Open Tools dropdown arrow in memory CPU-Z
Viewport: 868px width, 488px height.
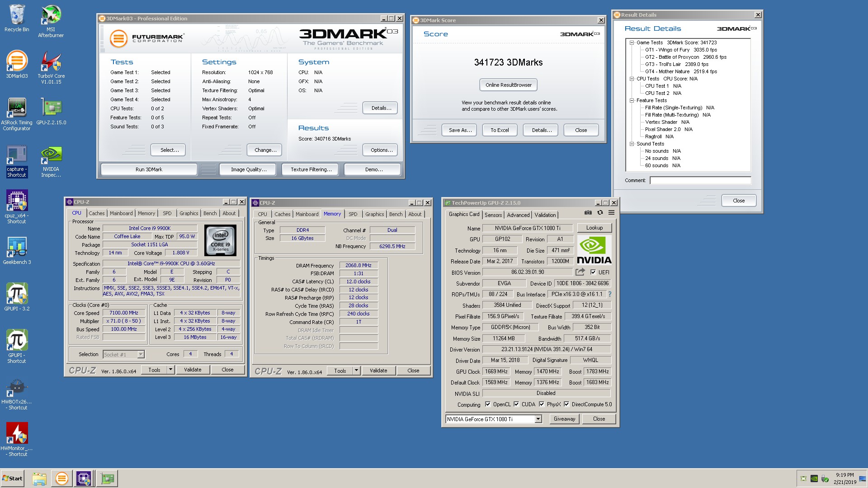[x=356, y=371]
